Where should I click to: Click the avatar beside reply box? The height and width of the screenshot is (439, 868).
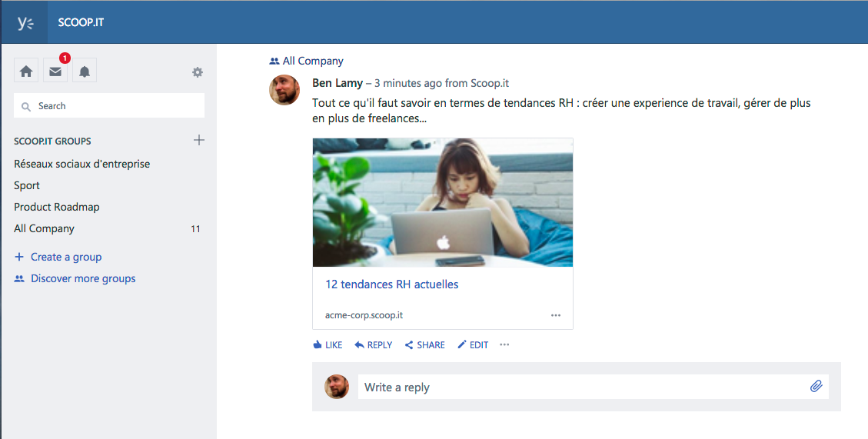click(x=337, y=387)
